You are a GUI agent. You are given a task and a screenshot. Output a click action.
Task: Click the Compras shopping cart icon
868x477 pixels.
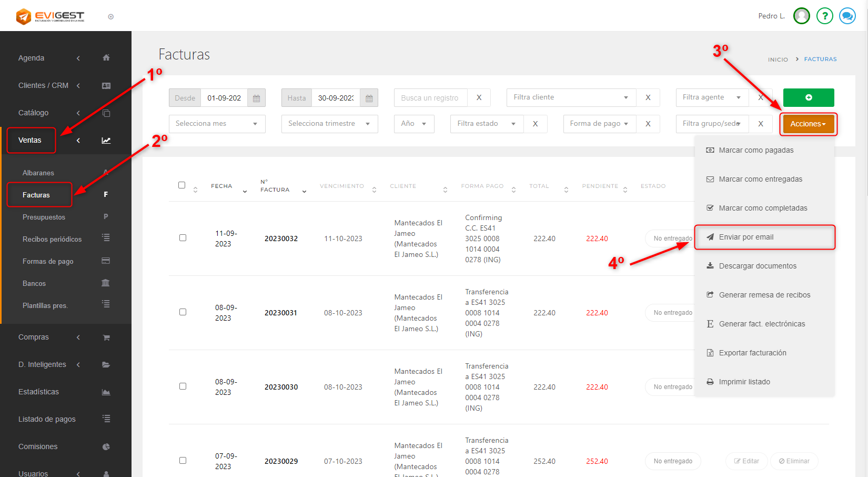(106, 337)
